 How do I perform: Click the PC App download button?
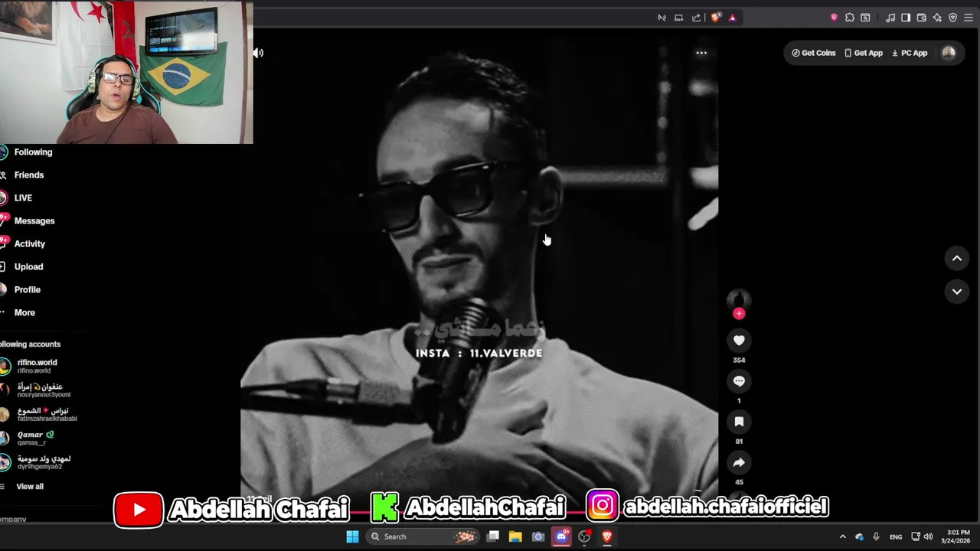[910, 53]
